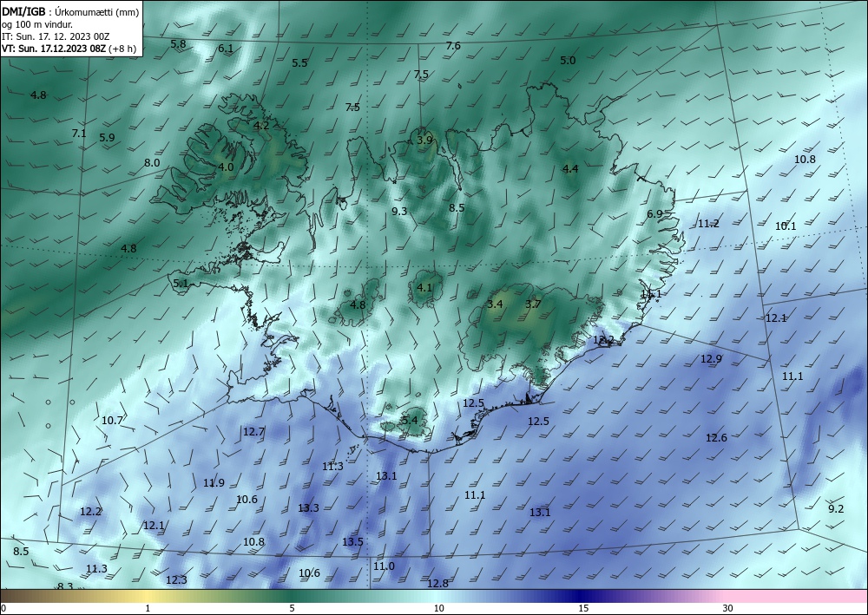The image size is (868, 615).
Task: Select the 6.1 precipitable water value
Action: click(226, 48)
